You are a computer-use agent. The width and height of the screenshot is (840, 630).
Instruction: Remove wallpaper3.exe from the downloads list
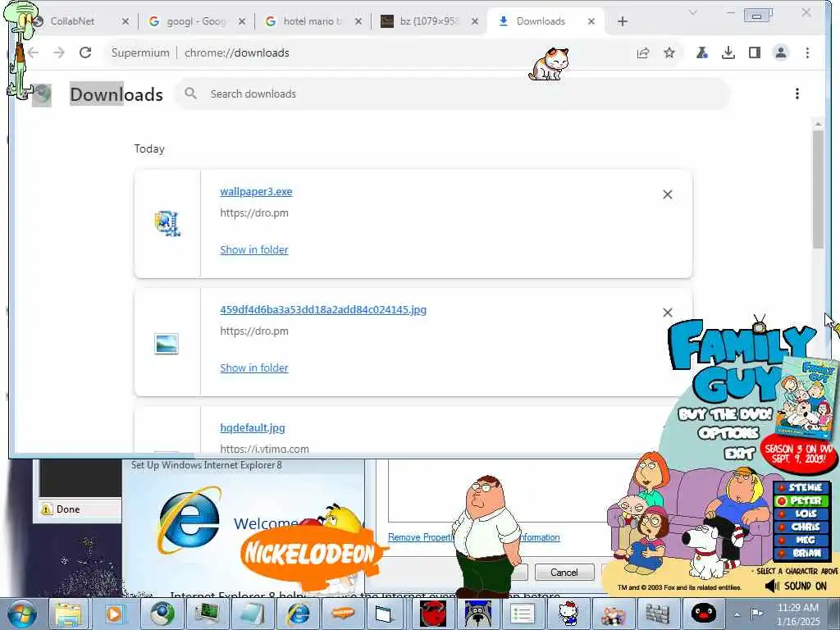tap(668, 194)
